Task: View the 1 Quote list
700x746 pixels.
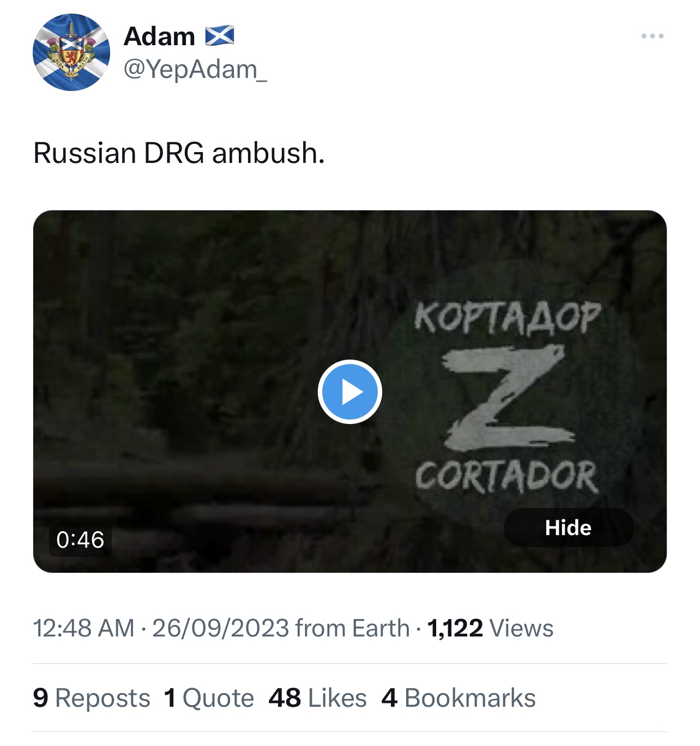Action: pos(209,698)
